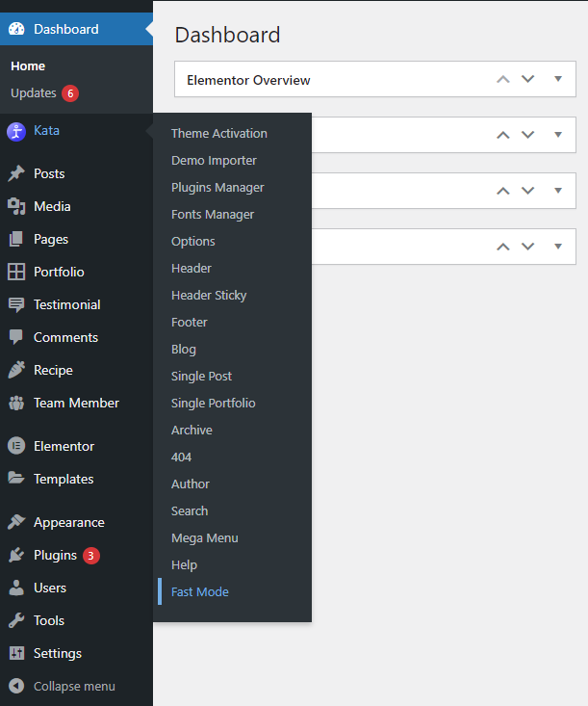Open Fast Mode in Kata submenu
Screen dimensions: 588x706
(x=200, y=591)
